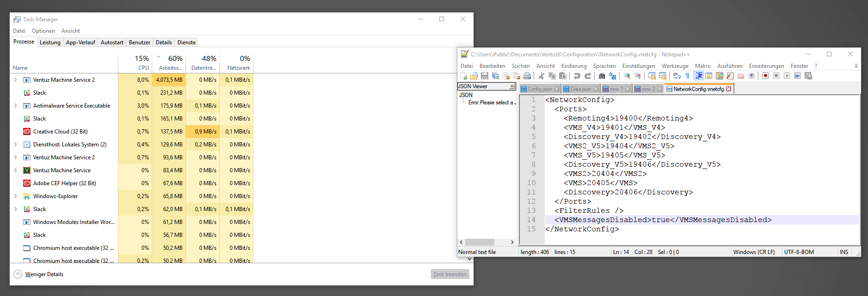Image resolution: width=868 pixels, height=296 pixels.
Task: Expand the Antimalware Service Executable process
Action: click(x=16, y=106)
